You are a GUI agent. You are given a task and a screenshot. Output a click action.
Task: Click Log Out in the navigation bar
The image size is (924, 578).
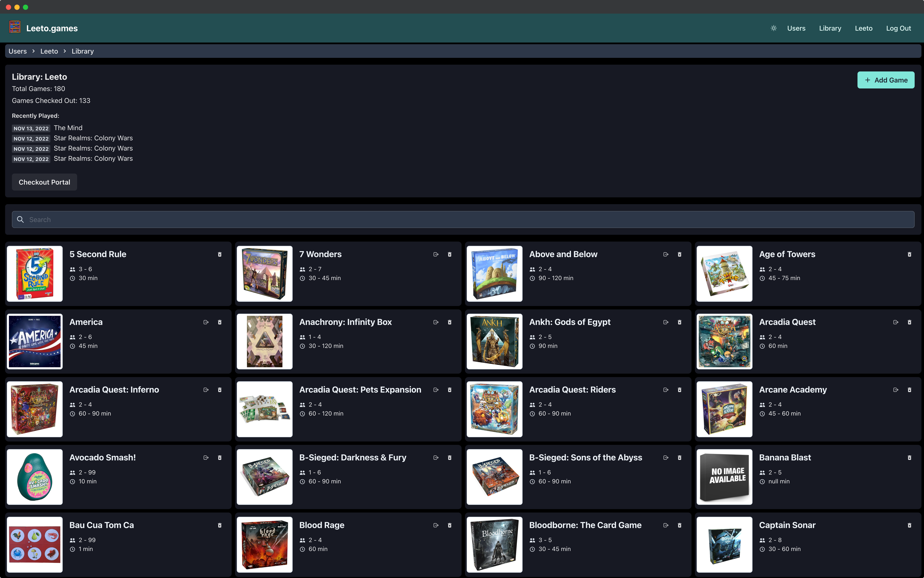(x=898, y=28)
